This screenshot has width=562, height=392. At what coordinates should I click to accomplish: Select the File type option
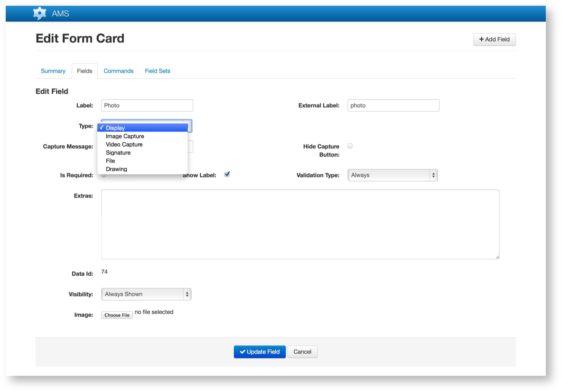[x=110, y=161]
